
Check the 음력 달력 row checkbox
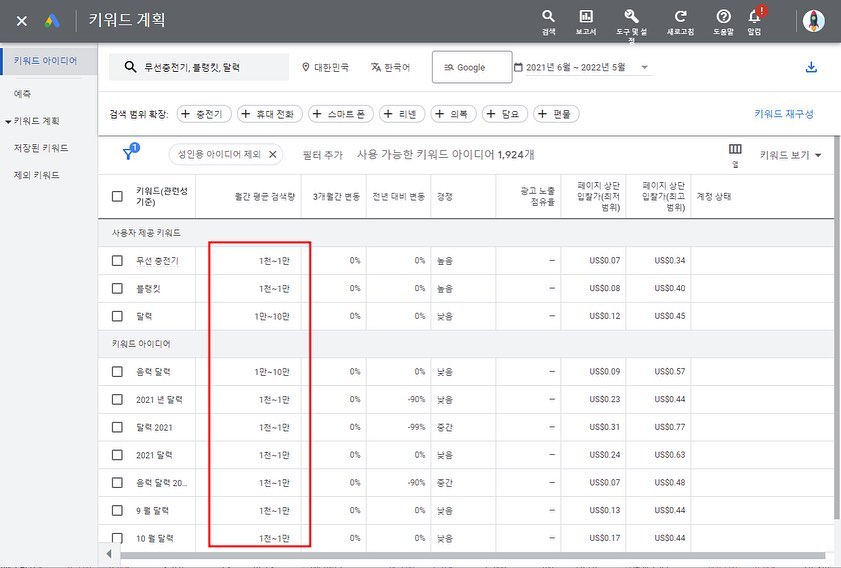[117, 372]
